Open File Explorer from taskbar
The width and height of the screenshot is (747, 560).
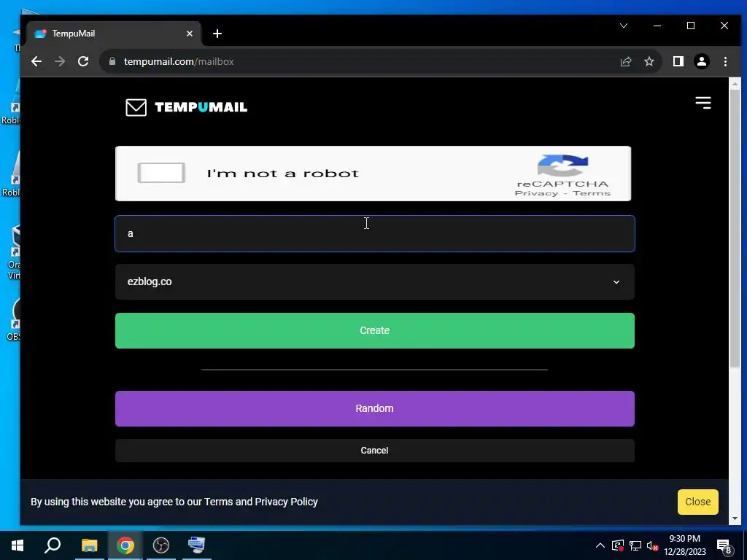pyautogui.click(x=89, y=545)
